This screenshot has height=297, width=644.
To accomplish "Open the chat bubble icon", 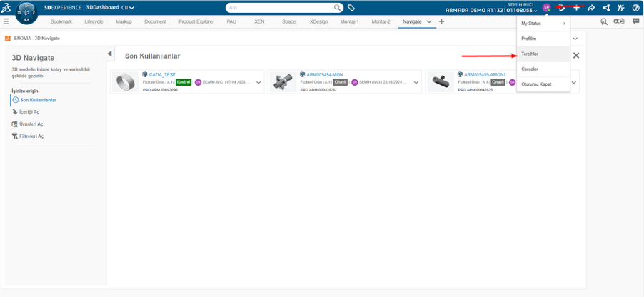I will tap(635, 21).
